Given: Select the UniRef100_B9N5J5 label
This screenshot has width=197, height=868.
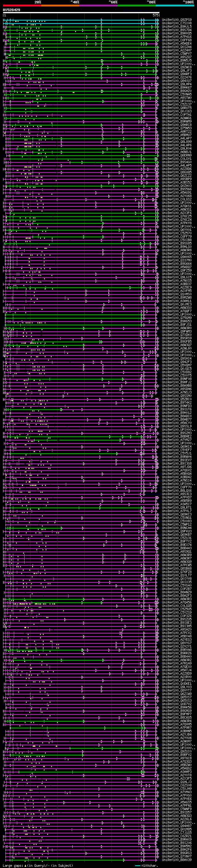Looking at the screenshot, I should coord(177,60).
